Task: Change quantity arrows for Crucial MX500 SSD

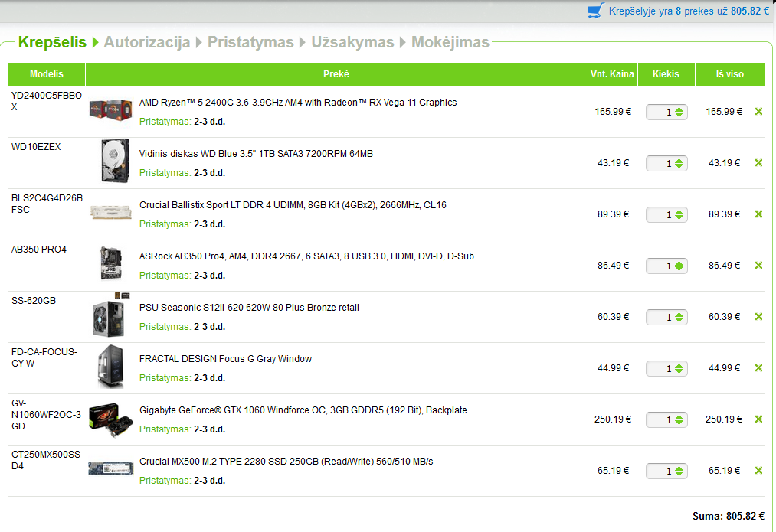Action: point(679,472)
